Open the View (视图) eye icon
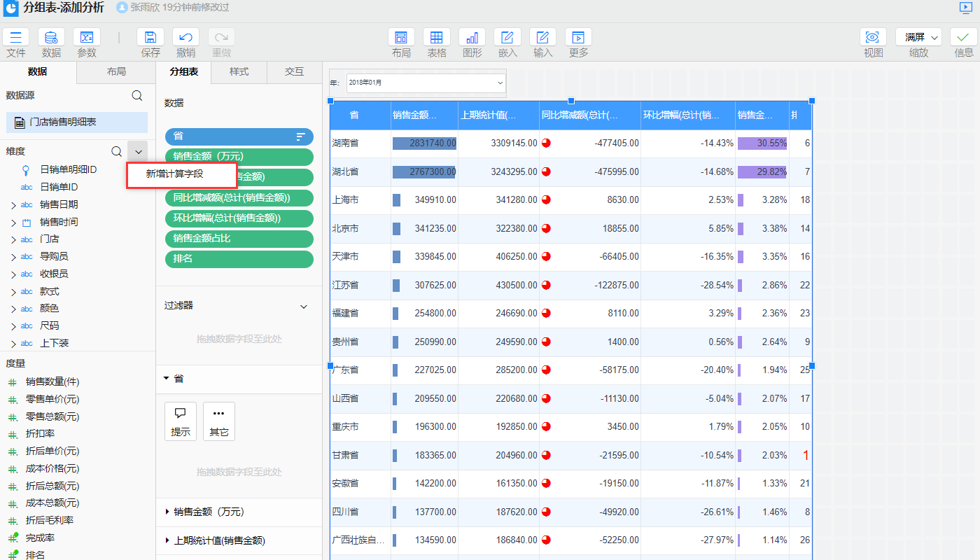Image resolution: width=980 pixels, height=560 pixels. pos(873,38)
